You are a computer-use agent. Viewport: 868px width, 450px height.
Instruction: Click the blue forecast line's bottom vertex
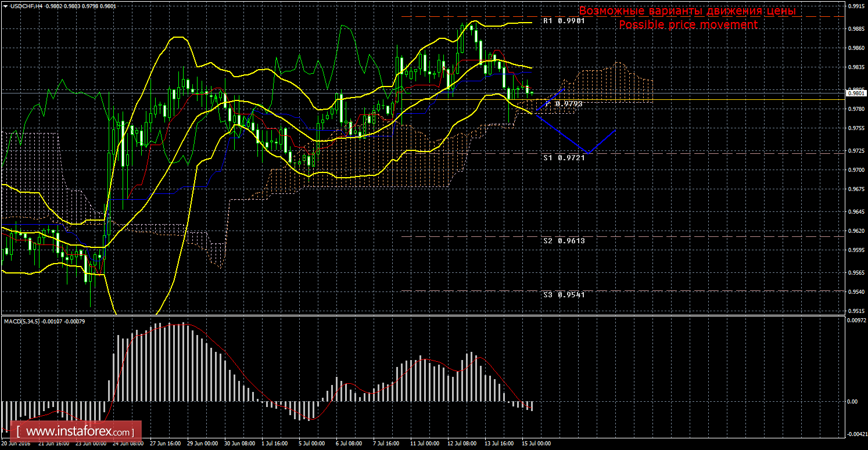pyautogui.click(x=589, y=153)
